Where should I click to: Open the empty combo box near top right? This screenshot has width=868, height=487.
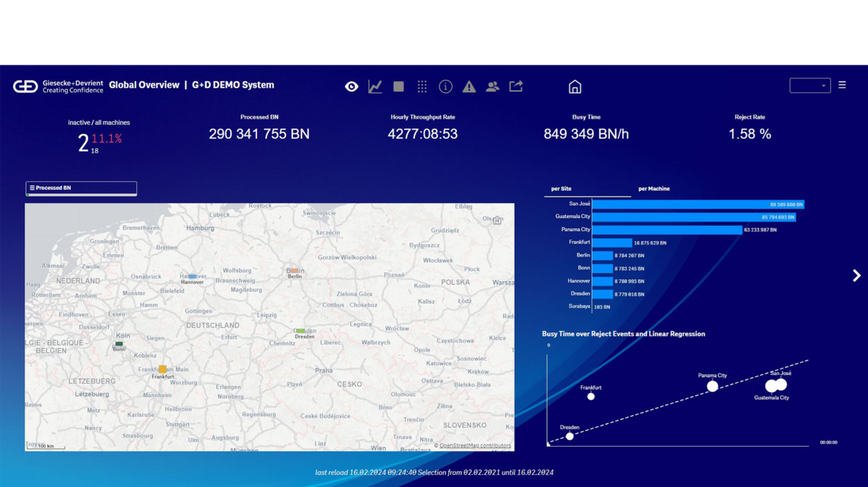[x=811, y=85]
